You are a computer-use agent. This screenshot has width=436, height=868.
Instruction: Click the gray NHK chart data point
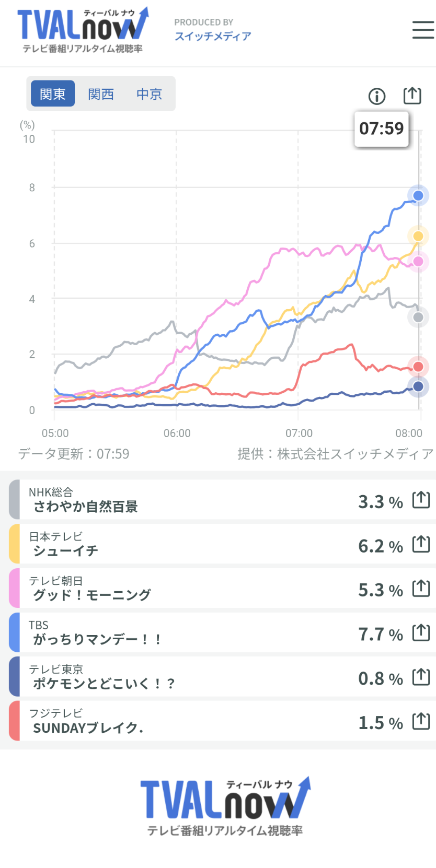(x=418, y=317)
